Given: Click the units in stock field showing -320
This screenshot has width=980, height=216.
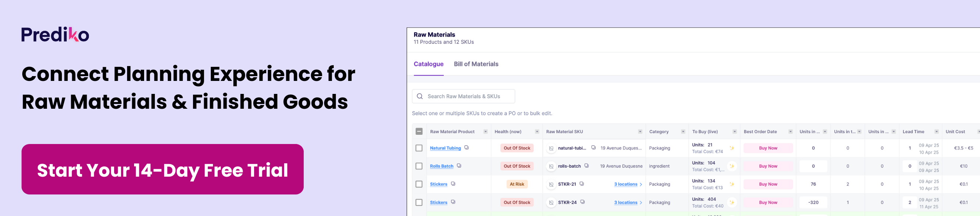Looking at the screenshot, I should [813, 202].
